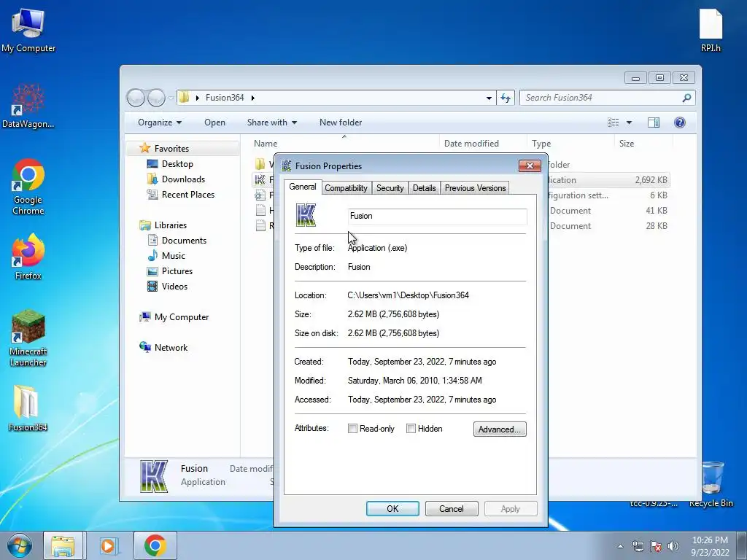Show hidden tray icons arrow
The height and width of the screenshot is (560, 747).
[620, 546]
